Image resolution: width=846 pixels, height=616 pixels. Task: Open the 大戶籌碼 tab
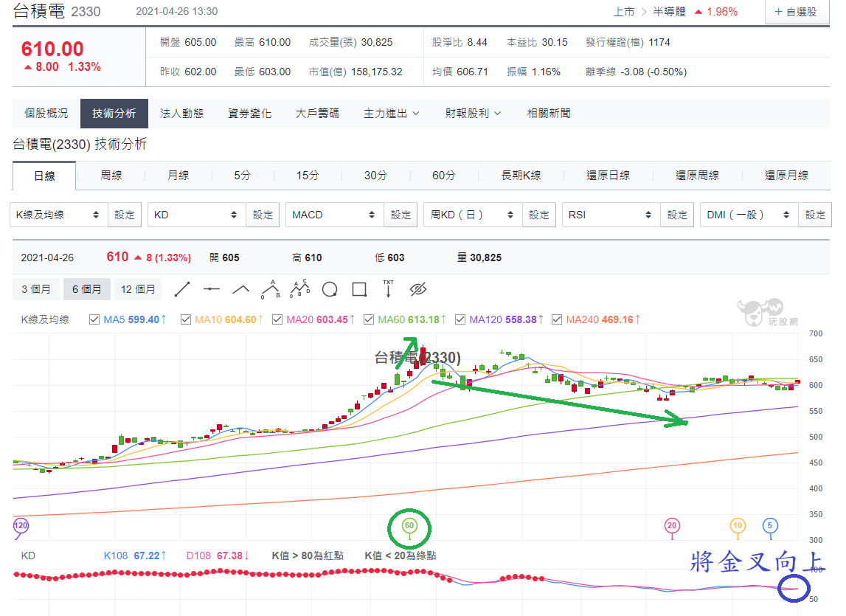point(317,114)
